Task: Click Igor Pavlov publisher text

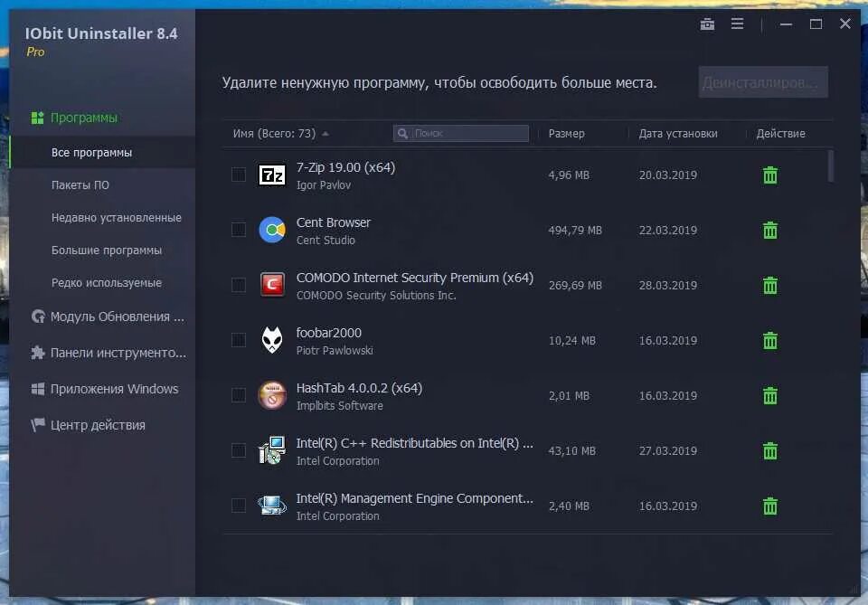Action: pyautogui.click(x=324, y=185)
